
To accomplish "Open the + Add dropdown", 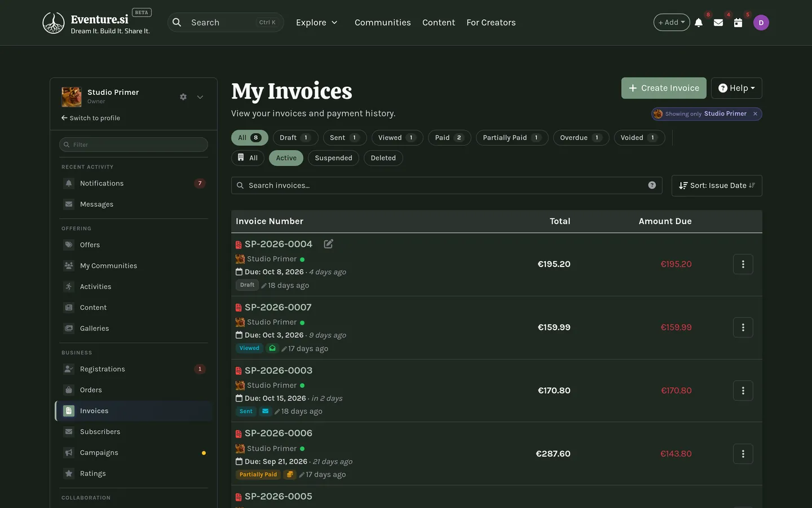I will [672, 23].
